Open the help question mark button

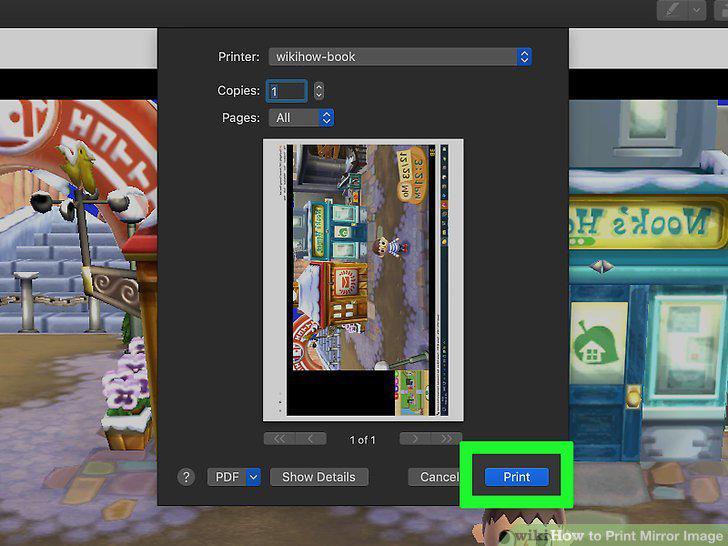(x=186, y=477)
